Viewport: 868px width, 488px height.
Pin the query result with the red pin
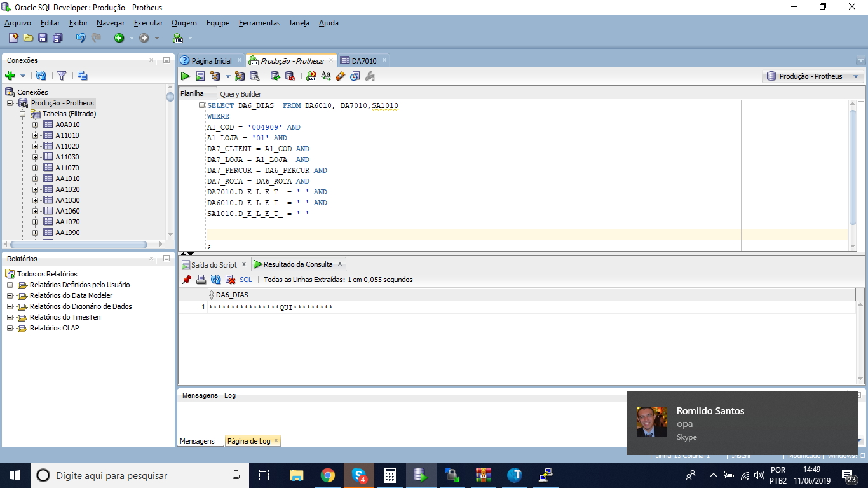click(x=187, y=280)
